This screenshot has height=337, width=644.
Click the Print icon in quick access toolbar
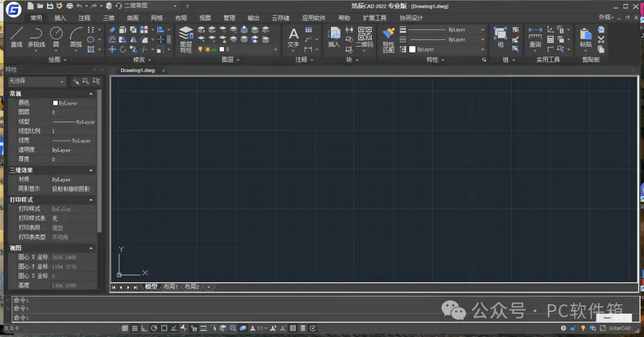pos(69,6)
